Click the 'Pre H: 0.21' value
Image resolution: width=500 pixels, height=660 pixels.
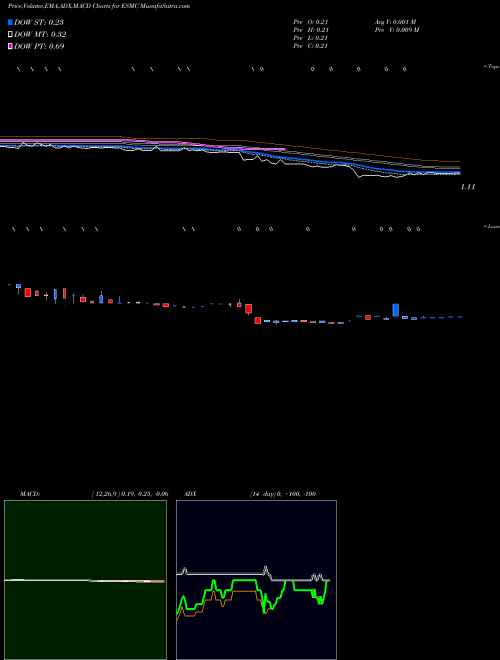311,30
